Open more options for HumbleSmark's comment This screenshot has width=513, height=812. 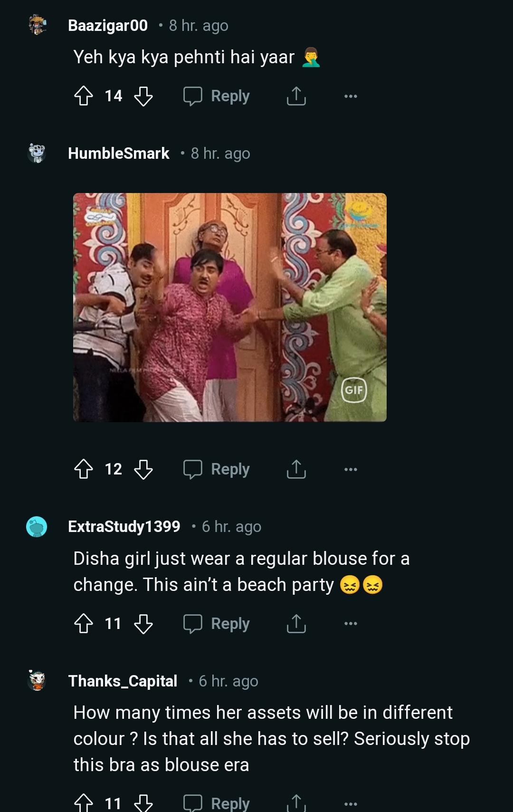351,469
